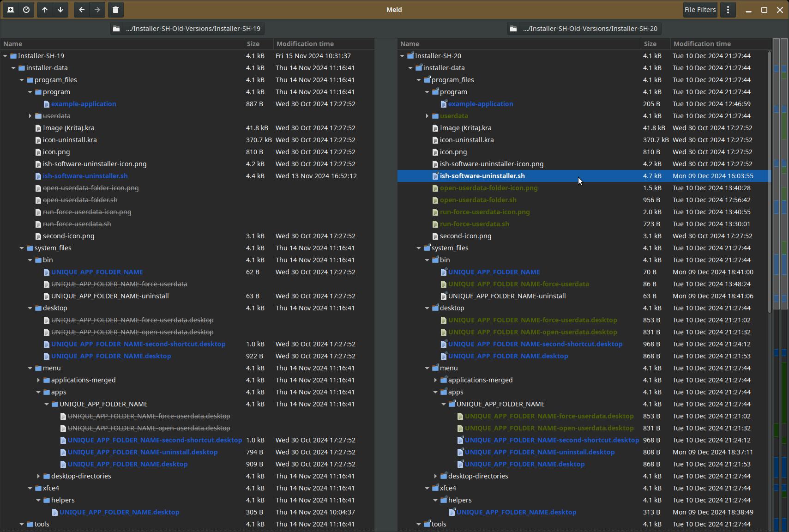
Task: Click the new comparison toolbar icon
Action: [11, 10]
